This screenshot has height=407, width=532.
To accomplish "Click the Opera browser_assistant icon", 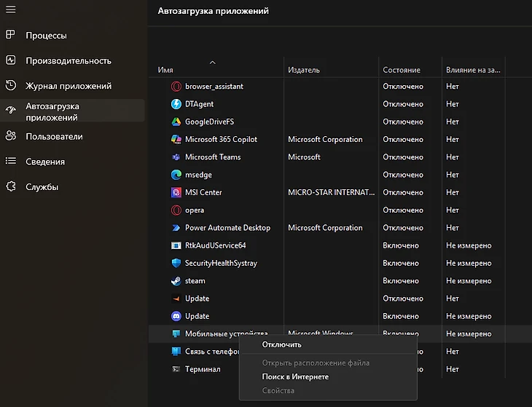I will click(176, 87).
